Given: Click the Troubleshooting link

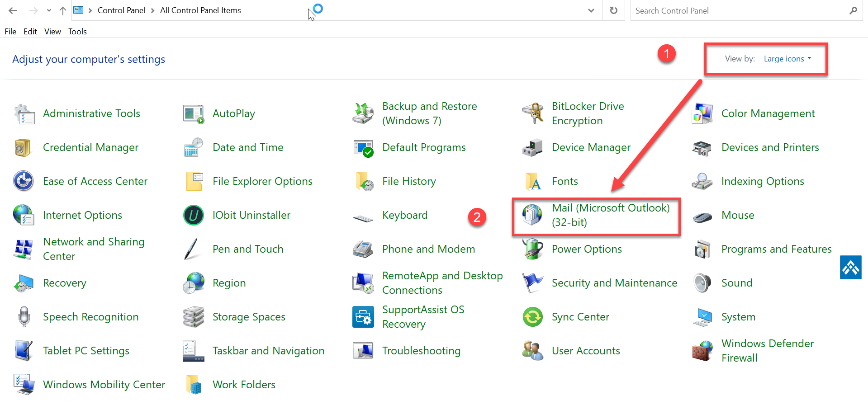Looking at the screenshot, I should pyautogui.click(x=422, y=351).
